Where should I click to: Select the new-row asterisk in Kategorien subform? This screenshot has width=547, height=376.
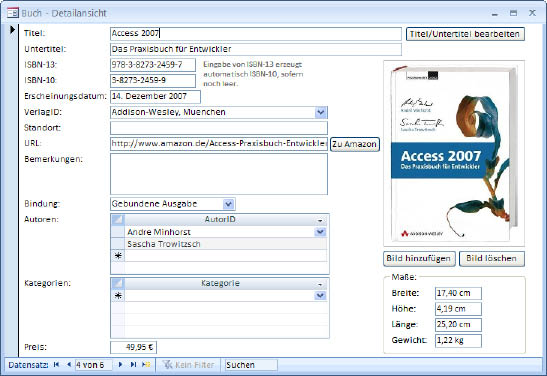tap(118, 296)
